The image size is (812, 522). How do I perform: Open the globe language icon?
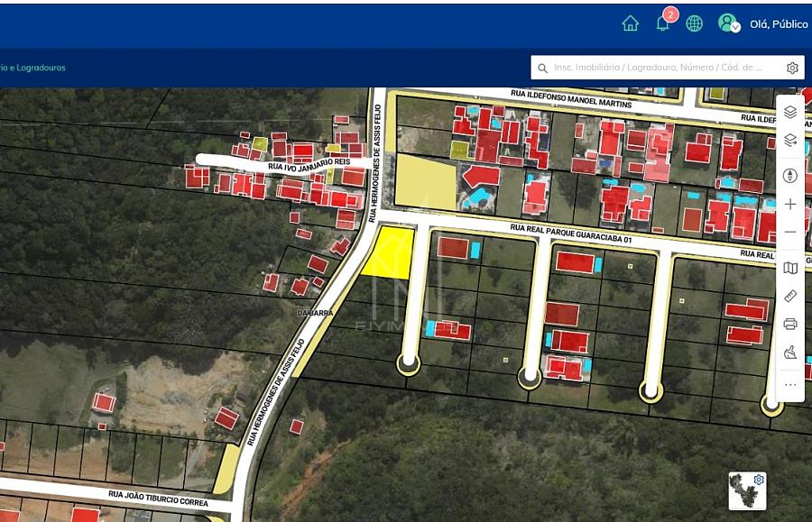pos(694,23)
